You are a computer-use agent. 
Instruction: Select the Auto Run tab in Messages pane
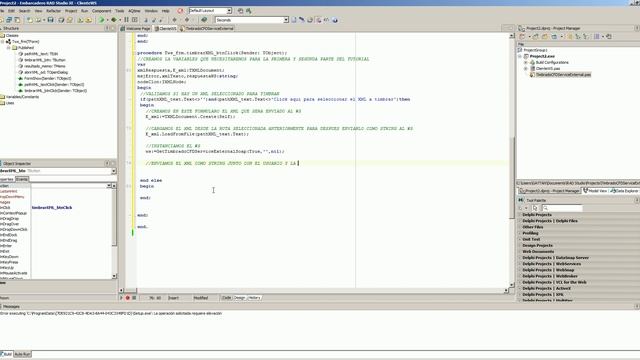pos(22,354)
